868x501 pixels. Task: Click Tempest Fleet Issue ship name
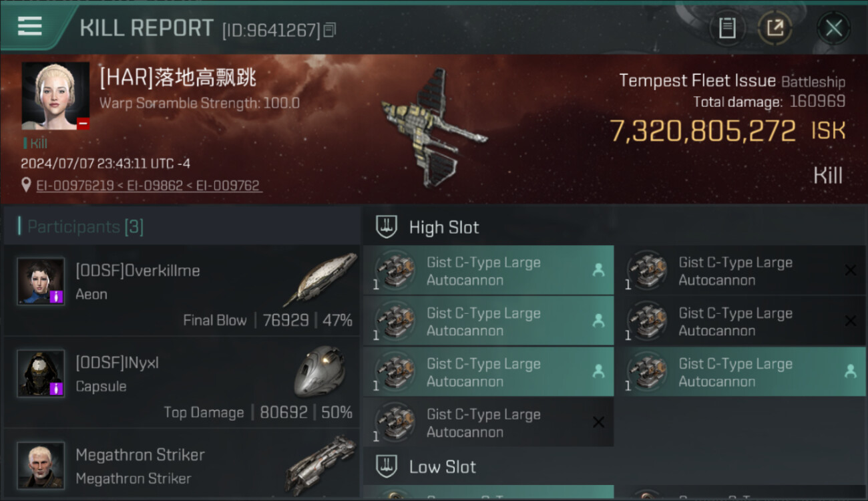coord(697,81)
